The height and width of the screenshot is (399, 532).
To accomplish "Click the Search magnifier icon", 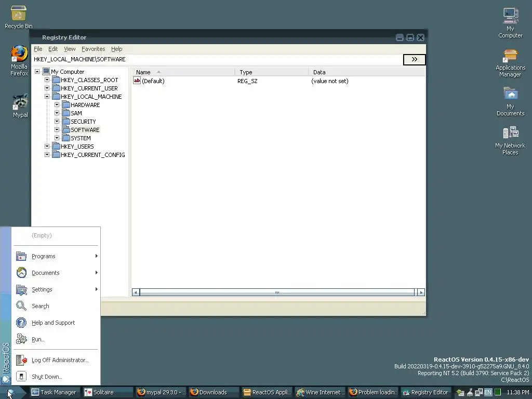I will click(x=21, y=306).
